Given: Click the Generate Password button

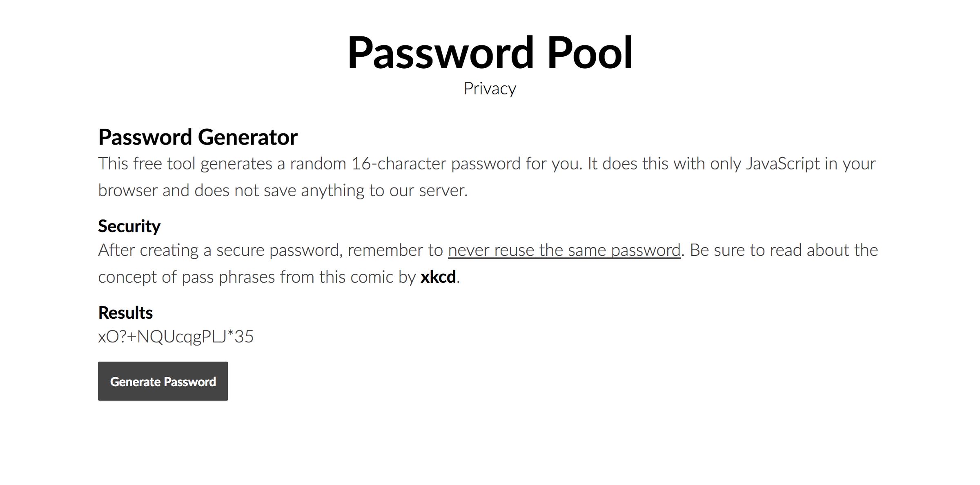Looking at the screenshot, I should coord(163,381).
